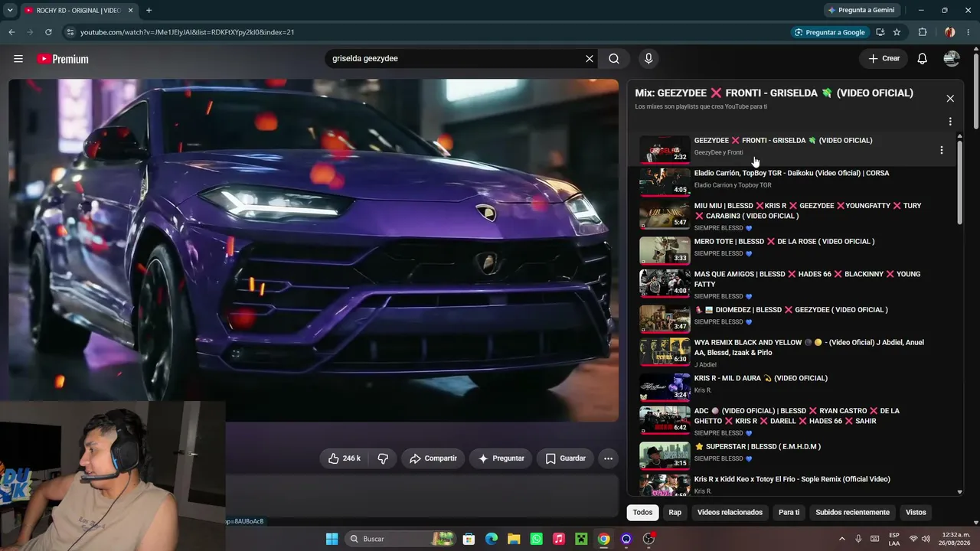Image resolution: width=980 pixels, height=551 pixels.
Task: Go to YouTube Premium home logo
Action: 63,59
